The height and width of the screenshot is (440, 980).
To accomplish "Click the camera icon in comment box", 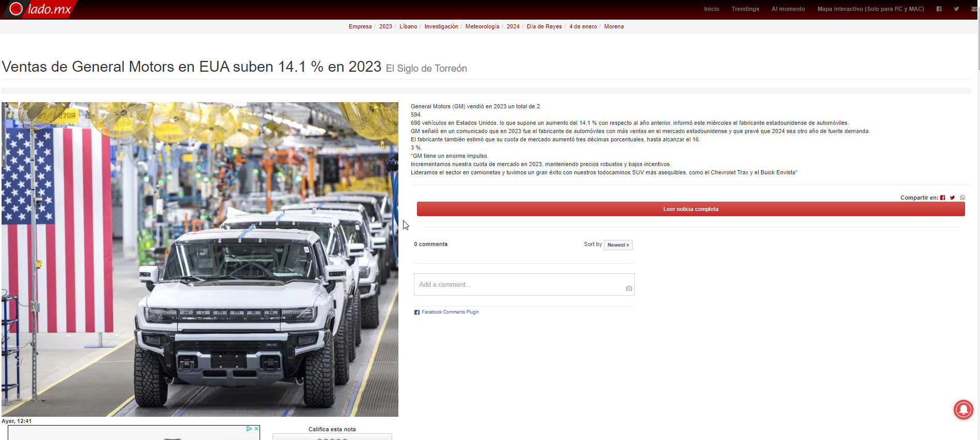I will click(x=629, y=288).
